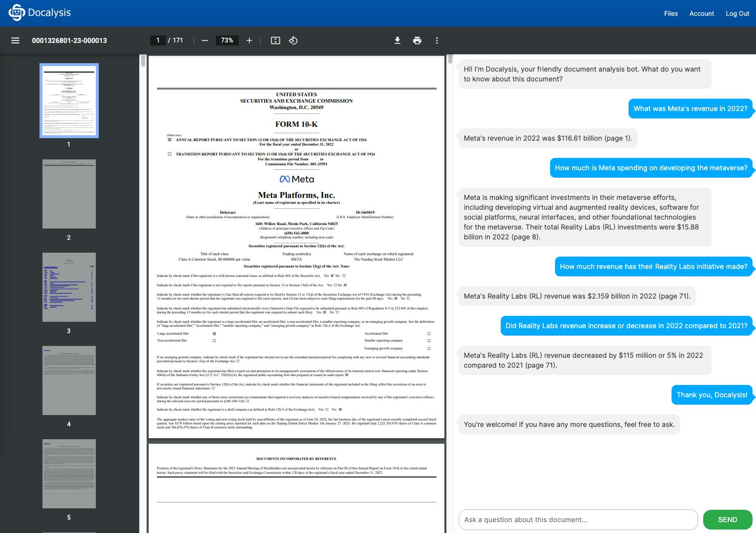Viewport: 756px width, 533px height.
Task: Click the 1601 Willow Road address line
Action: [x=296, y=224]
